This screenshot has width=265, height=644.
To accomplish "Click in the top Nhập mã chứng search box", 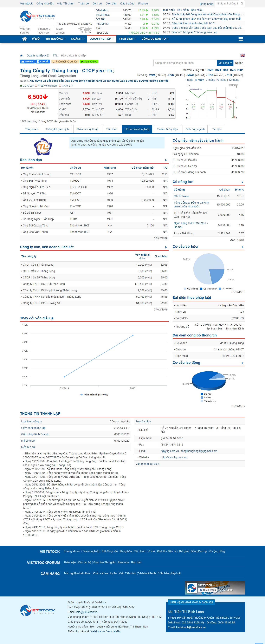I will pyautogui.click(x=227, y=3).
